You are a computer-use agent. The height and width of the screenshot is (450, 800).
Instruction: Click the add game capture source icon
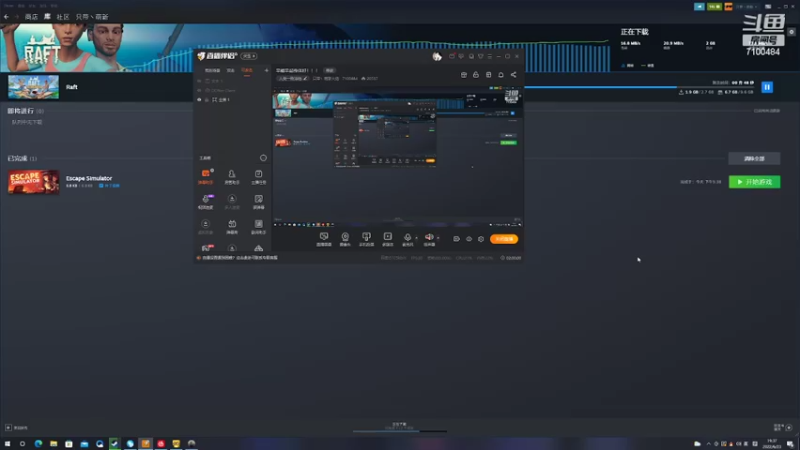366,239
